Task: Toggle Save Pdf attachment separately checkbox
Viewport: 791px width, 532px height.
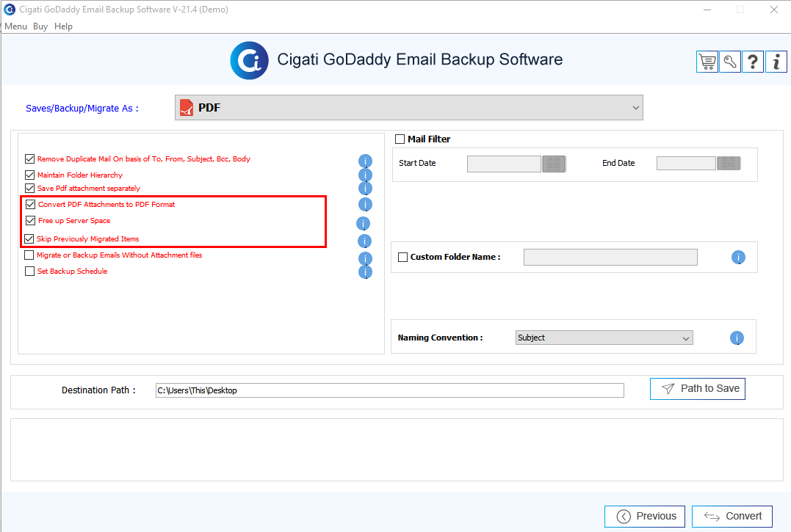Action: click(30, 188)
